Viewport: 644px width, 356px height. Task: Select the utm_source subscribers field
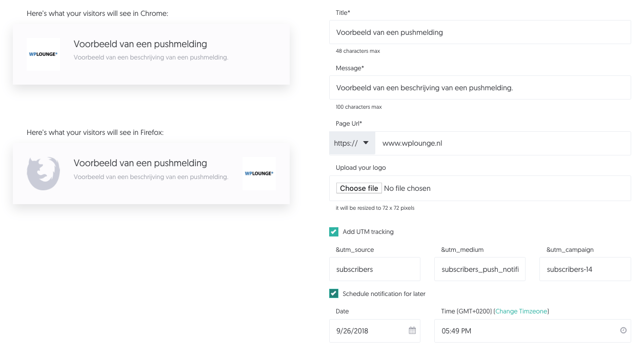pyautogui.click(x=375, y=269)
